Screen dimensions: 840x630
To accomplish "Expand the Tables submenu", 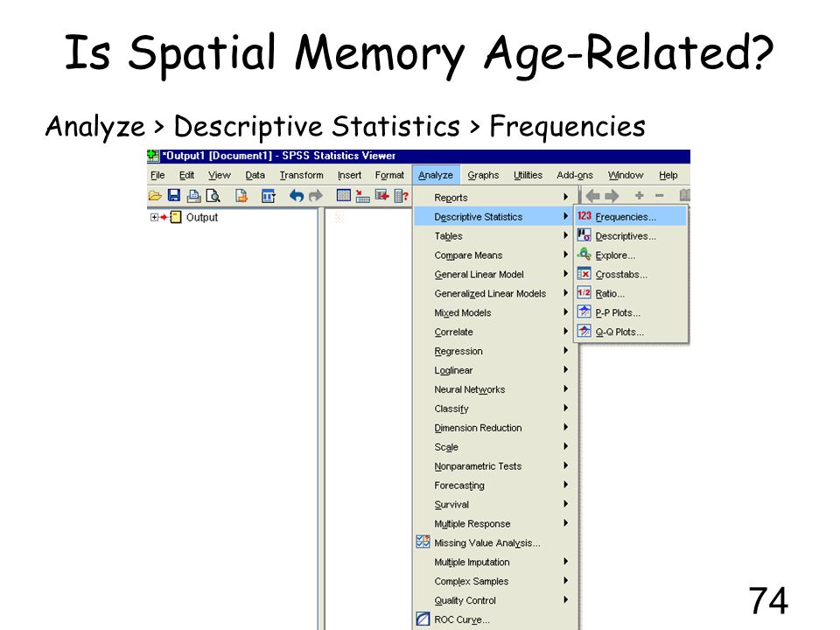I will click(x=493, y=235).
